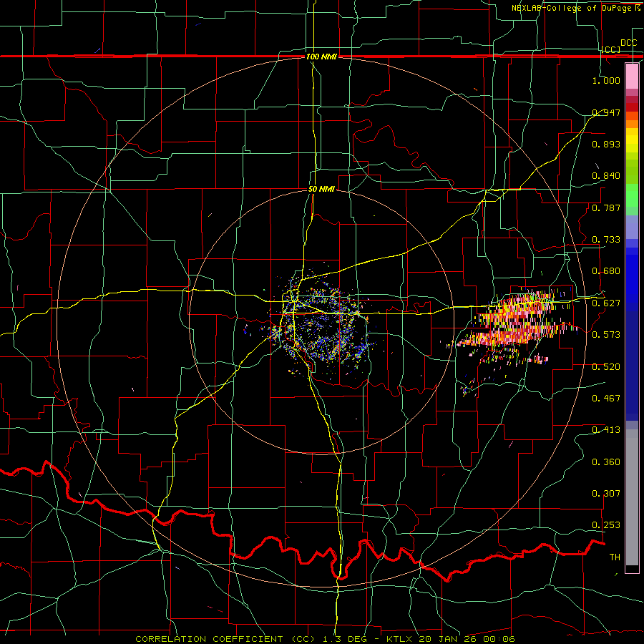The width and height of the screenshot is (644, 644).
Task: Click the 0.573 scale value
Action: [606, 335]
